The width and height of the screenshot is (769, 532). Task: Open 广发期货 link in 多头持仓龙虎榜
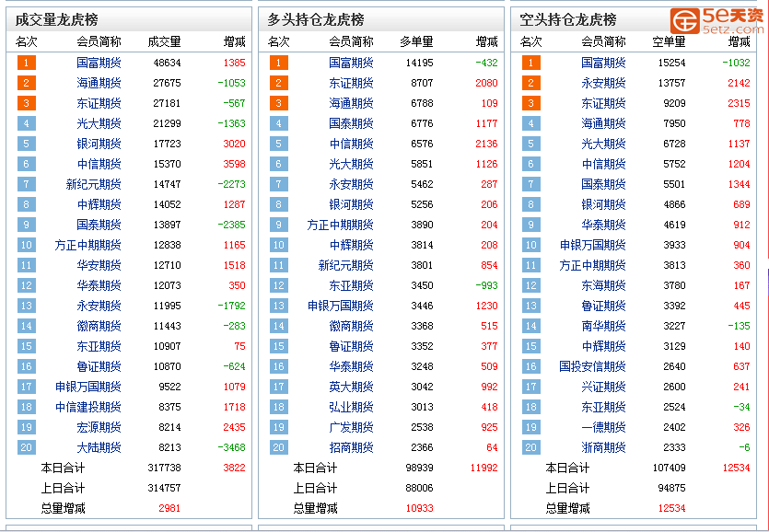pos(351,427)
